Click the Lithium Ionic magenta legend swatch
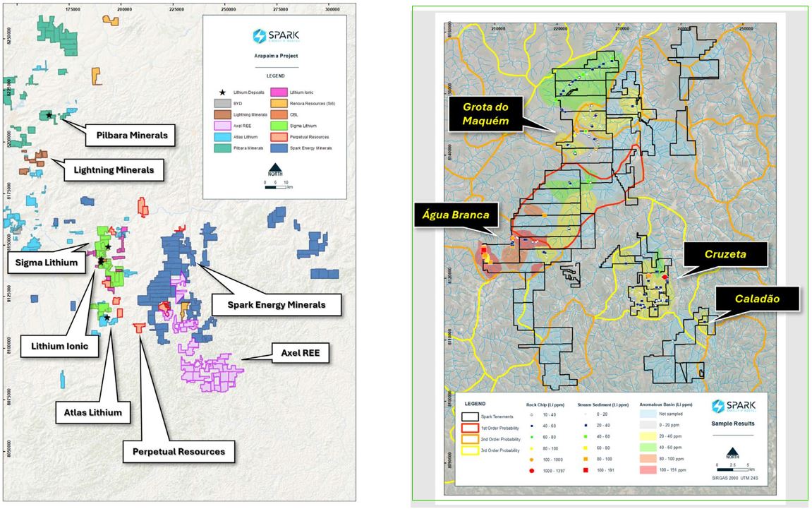 (279, 92)
